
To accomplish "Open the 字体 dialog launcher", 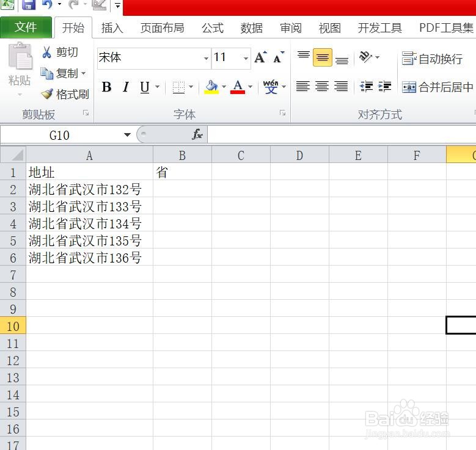I will [x=283, y=113].
